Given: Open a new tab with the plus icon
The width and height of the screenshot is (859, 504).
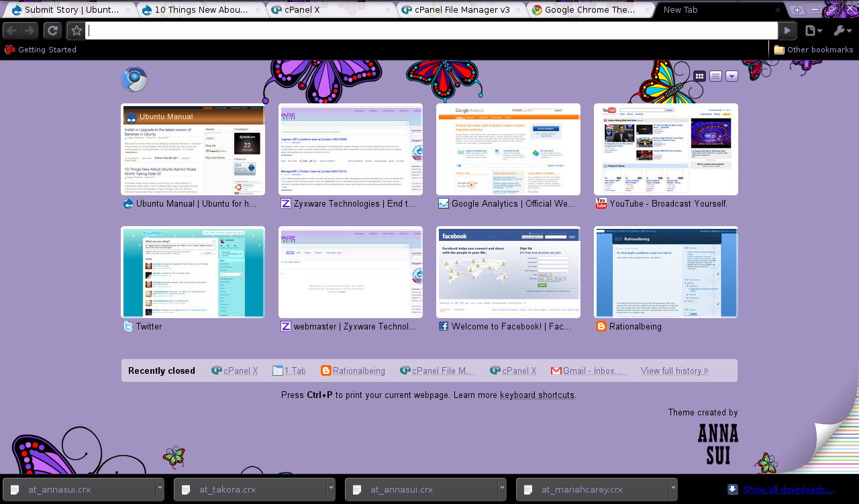Looking at the screenshot, I should (x=796, y=10).
